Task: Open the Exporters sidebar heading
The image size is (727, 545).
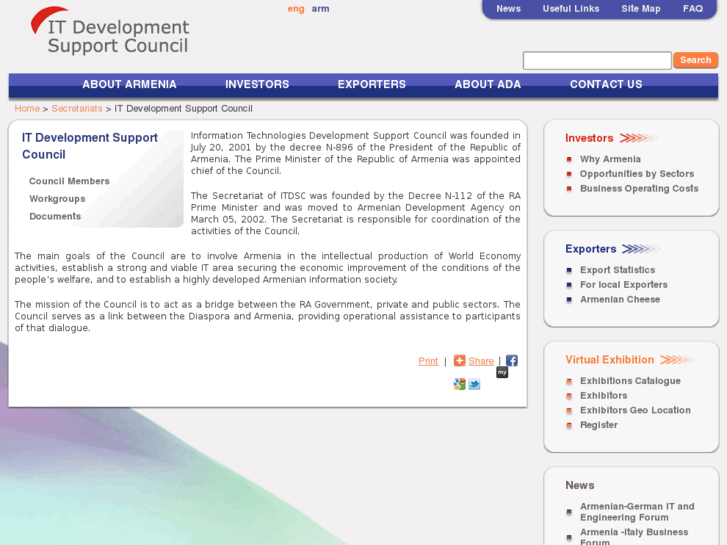Action: [591, 249]
